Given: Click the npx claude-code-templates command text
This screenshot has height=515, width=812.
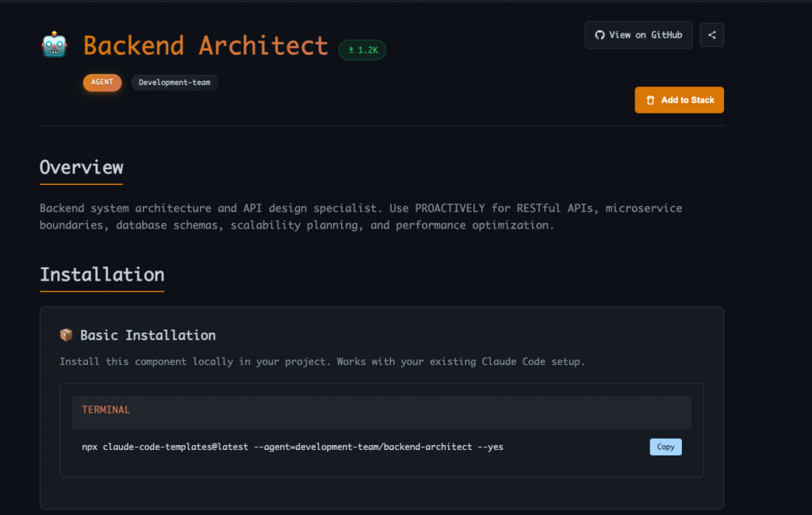Looking at the screenshot, I should 293,447.
